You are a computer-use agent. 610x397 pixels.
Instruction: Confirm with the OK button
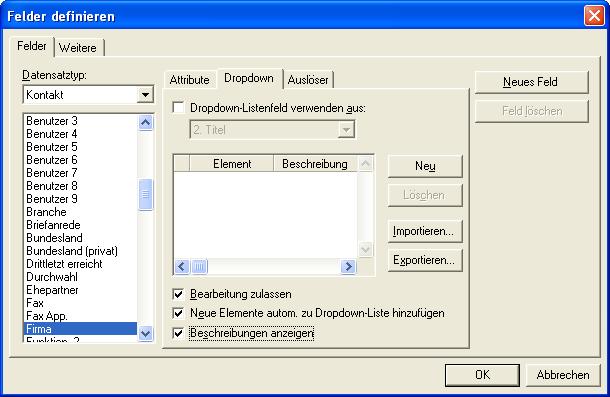tap(482, 375)
